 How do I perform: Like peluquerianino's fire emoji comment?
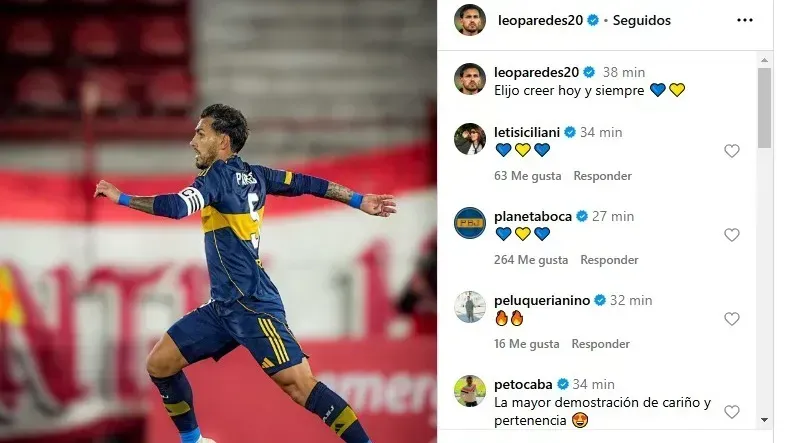[732, 319]
